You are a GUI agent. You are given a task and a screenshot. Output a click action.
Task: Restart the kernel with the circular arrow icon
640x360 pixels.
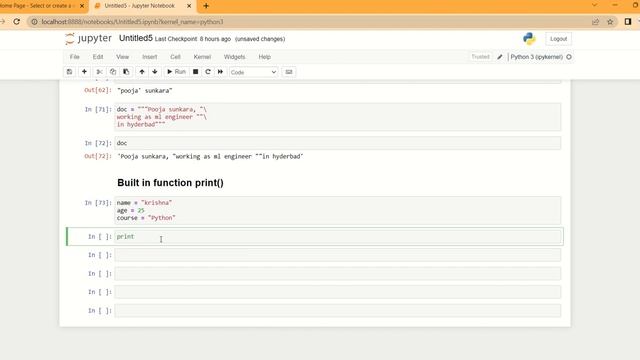(208, 72)
